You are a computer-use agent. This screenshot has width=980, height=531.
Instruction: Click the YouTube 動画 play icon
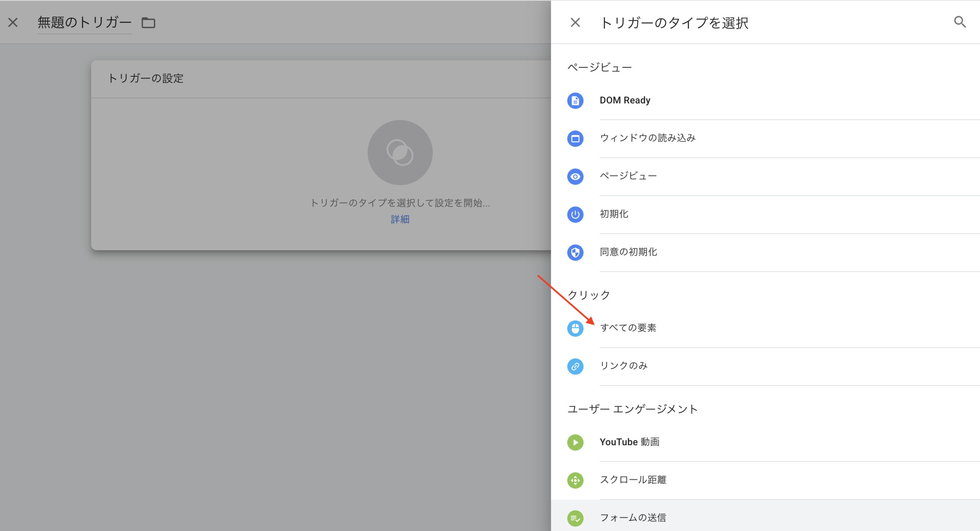[575, 442]
